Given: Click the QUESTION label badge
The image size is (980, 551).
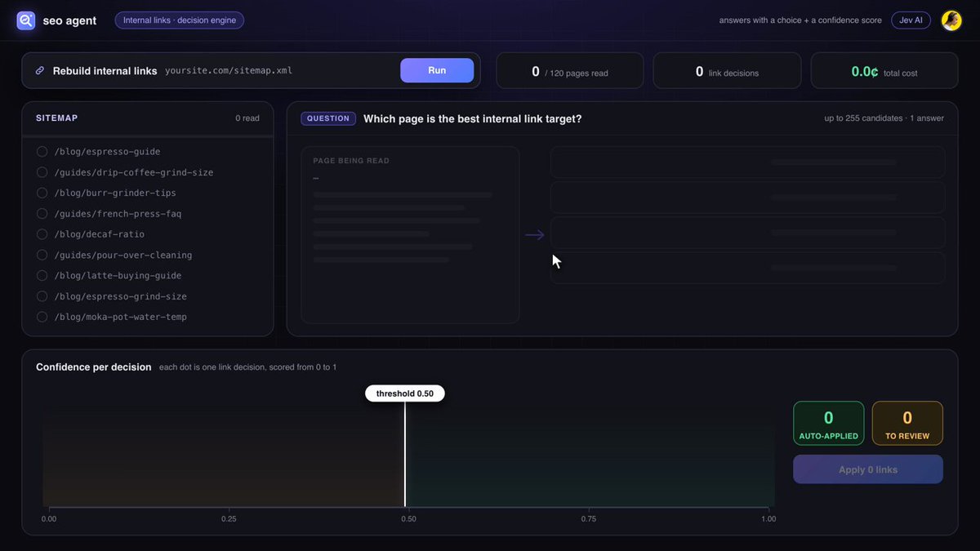Looking at the screenshot, I should point(328,118).
